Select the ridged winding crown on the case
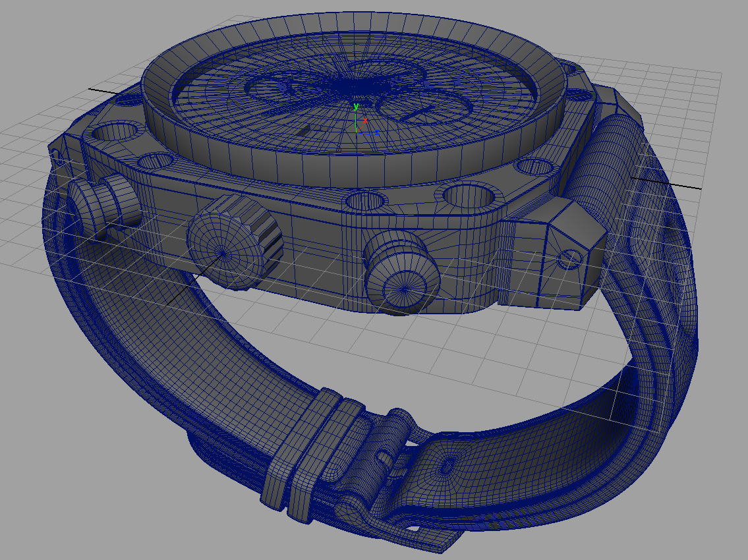The height and width of the screenshot is (560, 748). coord(235,242)
